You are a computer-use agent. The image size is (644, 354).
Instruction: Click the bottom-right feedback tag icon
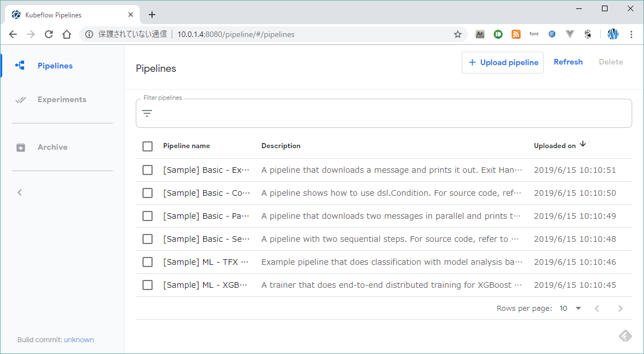[x=625, y=336]
